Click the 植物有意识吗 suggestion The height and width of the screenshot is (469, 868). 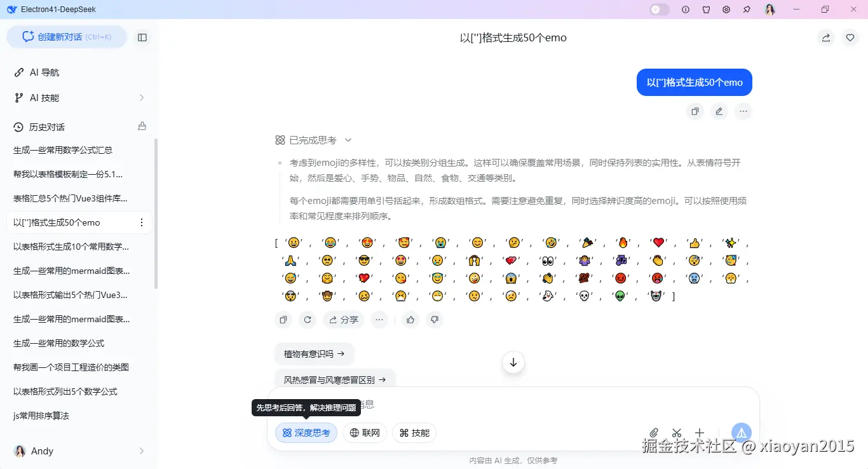point(314,353)
